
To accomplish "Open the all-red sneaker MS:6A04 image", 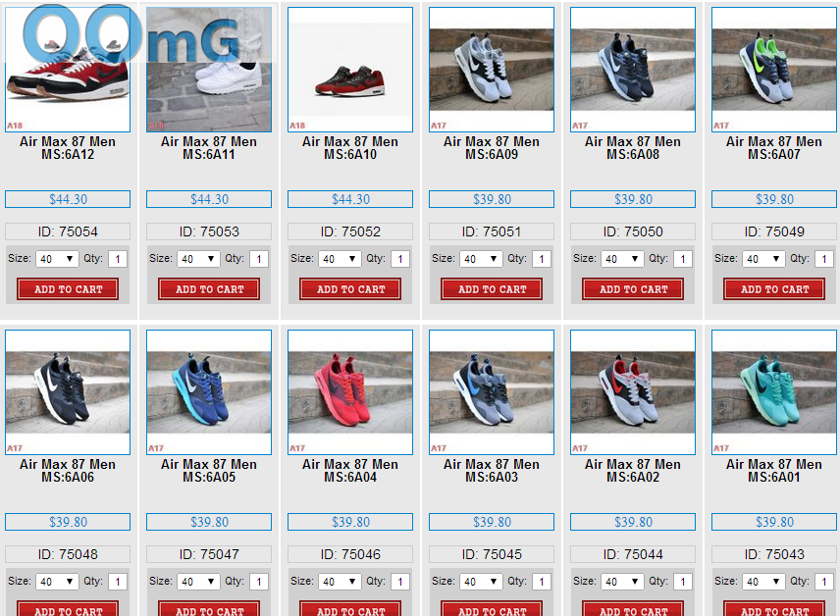I will tap(350, 392).
